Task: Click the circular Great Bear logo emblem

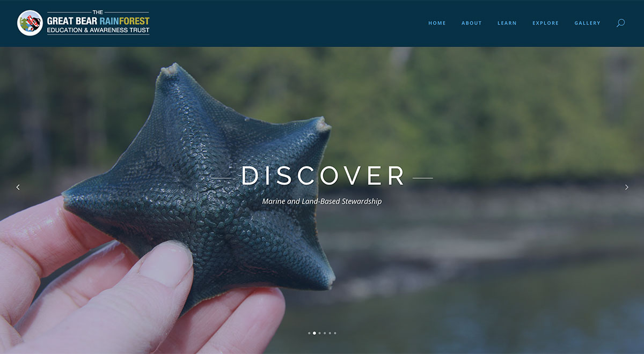Action: 30,23
